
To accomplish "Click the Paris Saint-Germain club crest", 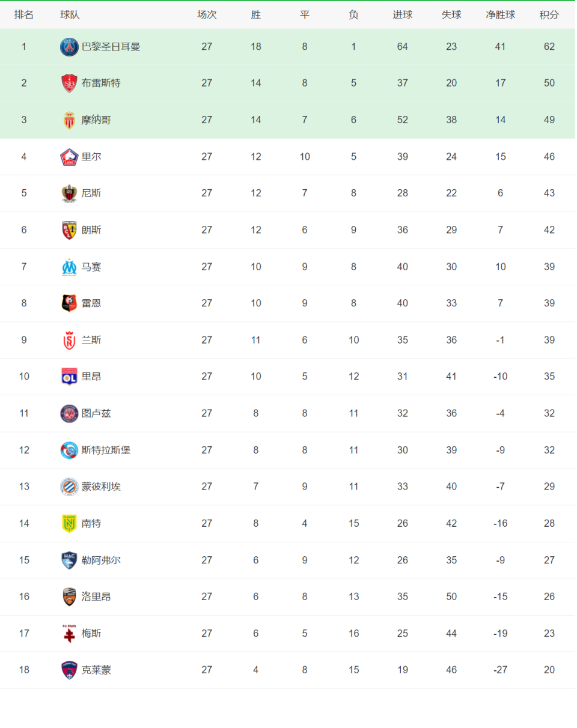I will point(69,47).
